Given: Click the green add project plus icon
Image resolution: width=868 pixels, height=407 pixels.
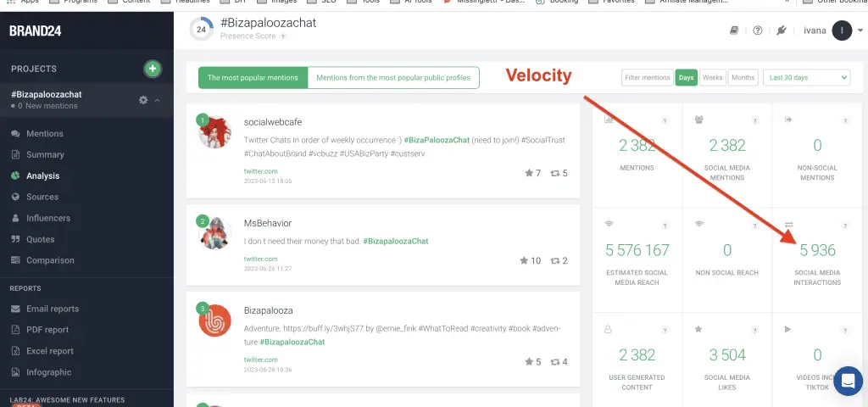Looking at the screenshot, I should (153, 69).
